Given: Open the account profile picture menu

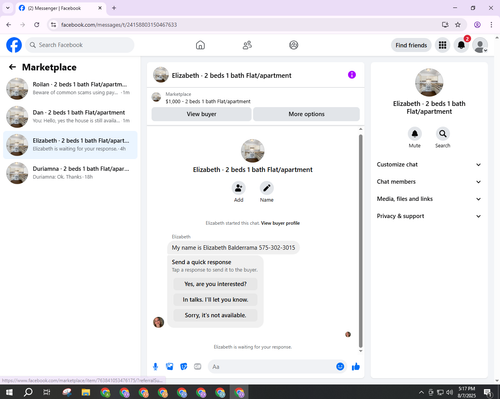Looking at the screenshot, I should 480,45.
